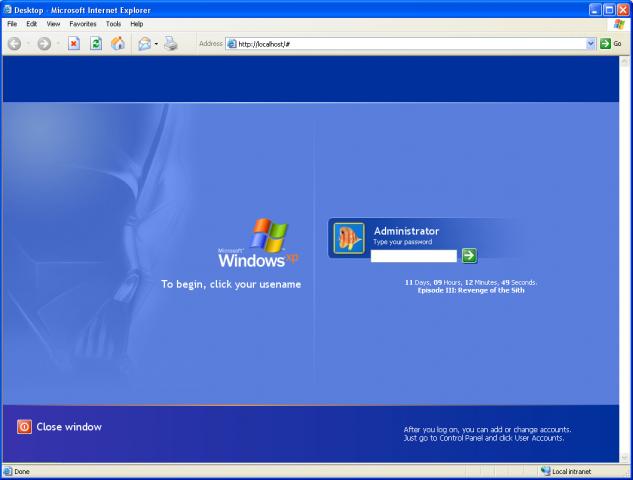The height and width of the screenshot is (480, 633).
Task: Click the Print toolbar icon
Action: (171, 44)
